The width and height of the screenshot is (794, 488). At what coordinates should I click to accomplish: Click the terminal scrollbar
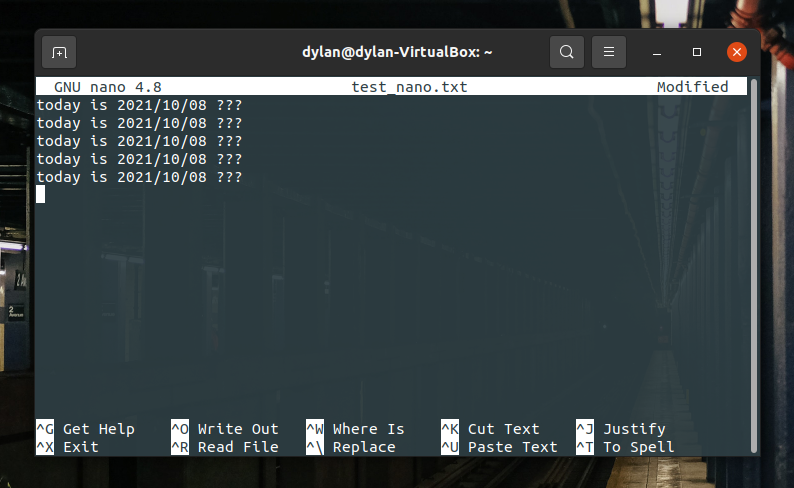(753, 265)
